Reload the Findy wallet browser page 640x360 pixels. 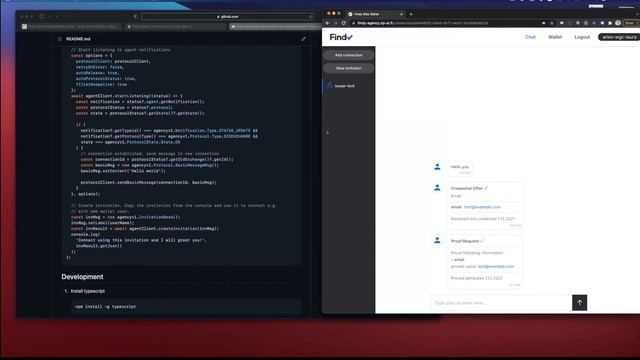click(x=344, y=23)
